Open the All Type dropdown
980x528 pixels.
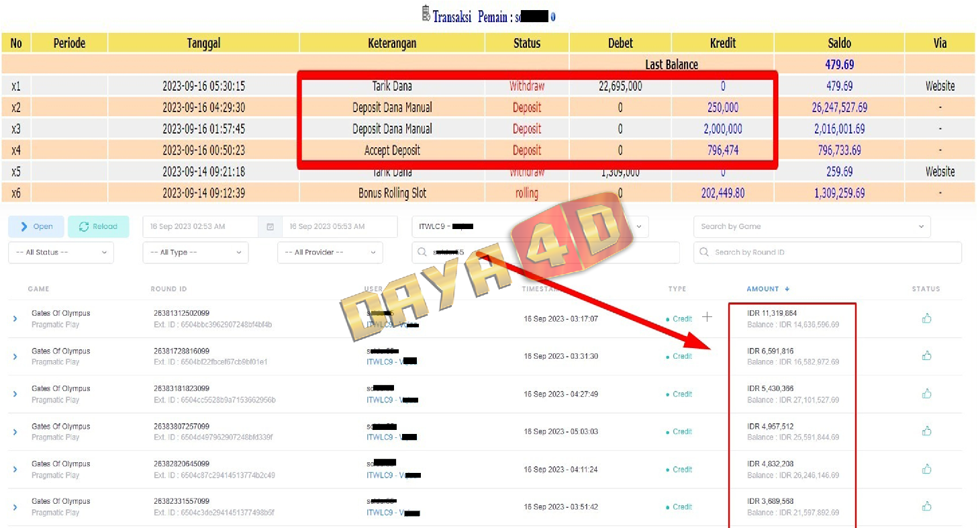[x=195, y=253]
